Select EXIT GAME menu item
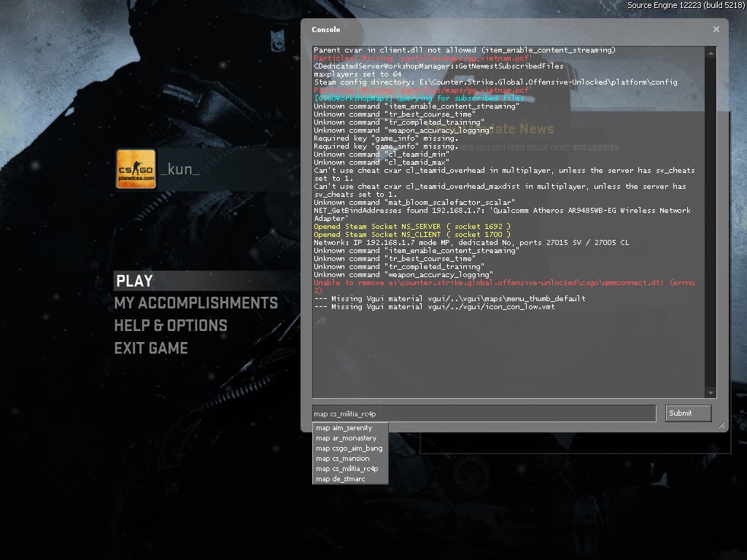This screenshot has width=747, height=560. tap(151, 348)
